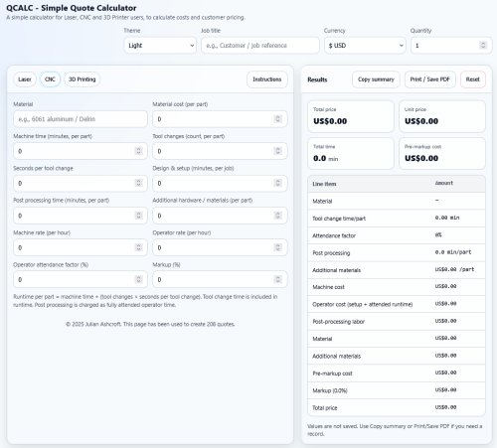
Task: Open the Theme dropdown set to Light
Action: point(160,46)
